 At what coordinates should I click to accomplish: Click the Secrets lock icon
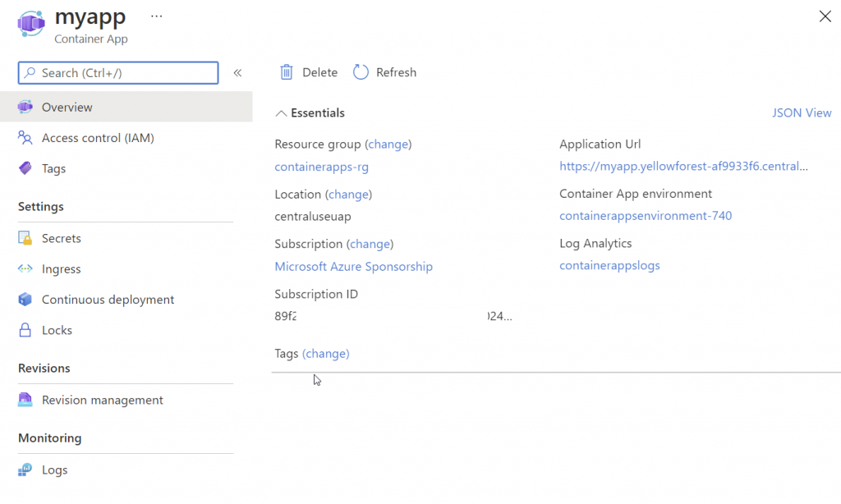[x=25, y=238]
